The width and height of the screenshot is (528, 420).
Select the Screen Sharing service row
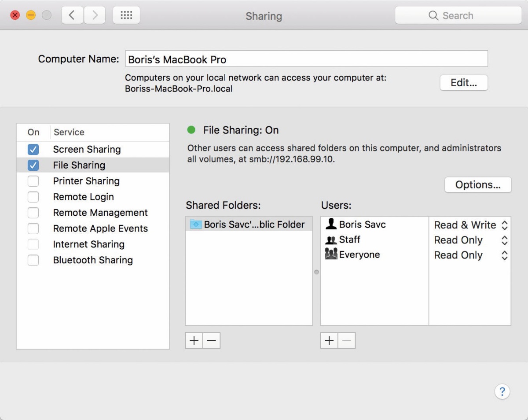pyautogui.click(x=93, y=149)
